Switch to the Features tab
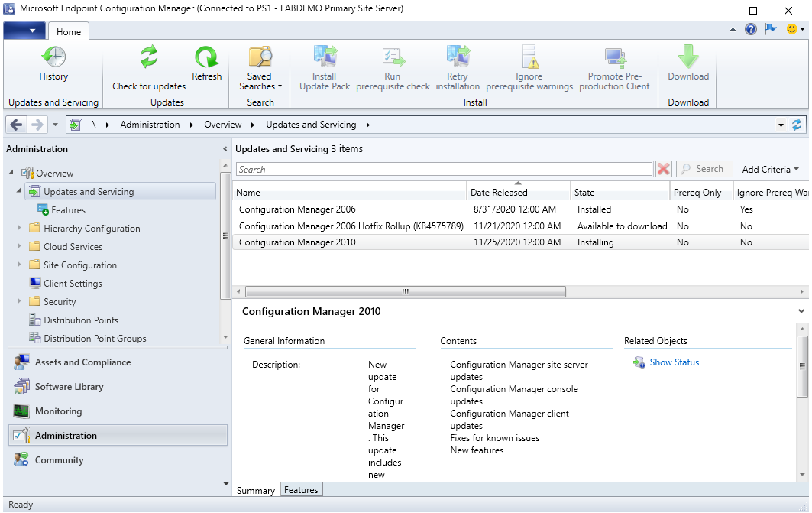 (301, 490)
